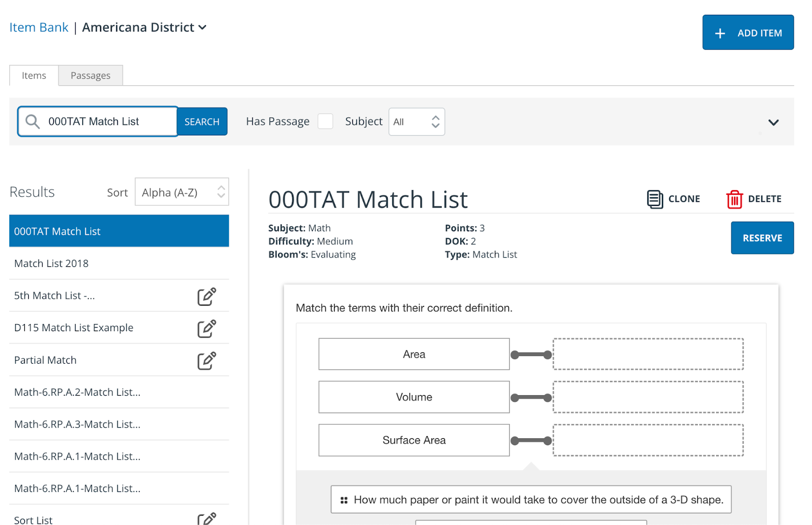Edit the 5th Match List item

coord(207,296)
